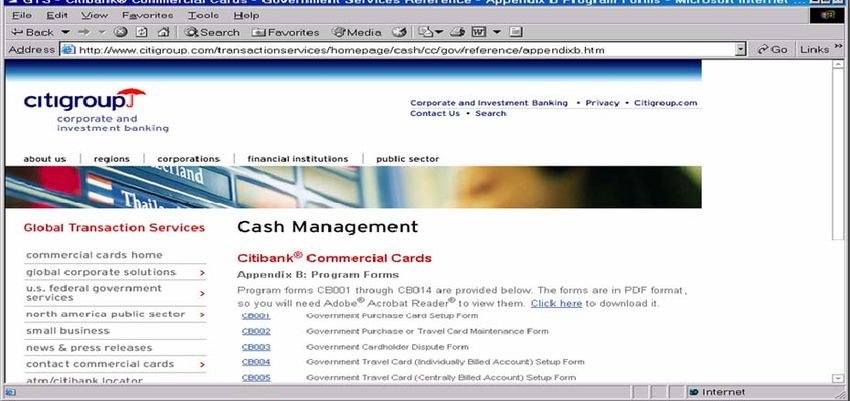This screenshot has width=850, height=401.
Task: Click the Print icon in toolbar
Action: click(x=458, y=33)
